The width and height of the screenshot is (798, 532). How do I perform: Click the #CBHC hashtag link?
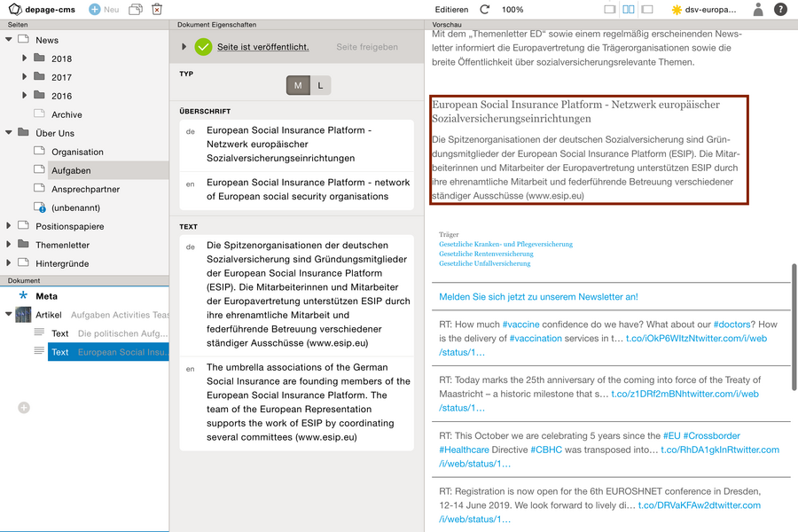point(546,450)
